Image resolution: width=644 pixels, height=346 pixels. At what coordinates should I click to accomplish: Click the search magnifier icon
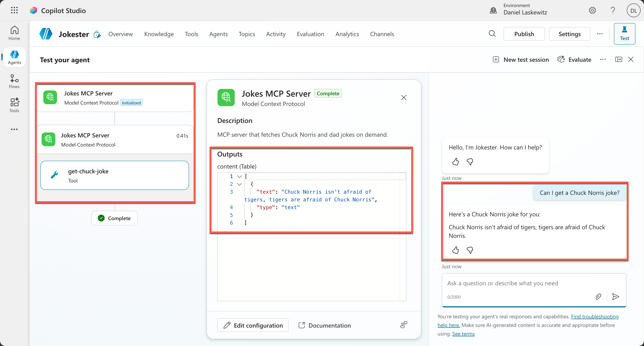[x=492, y=34]
